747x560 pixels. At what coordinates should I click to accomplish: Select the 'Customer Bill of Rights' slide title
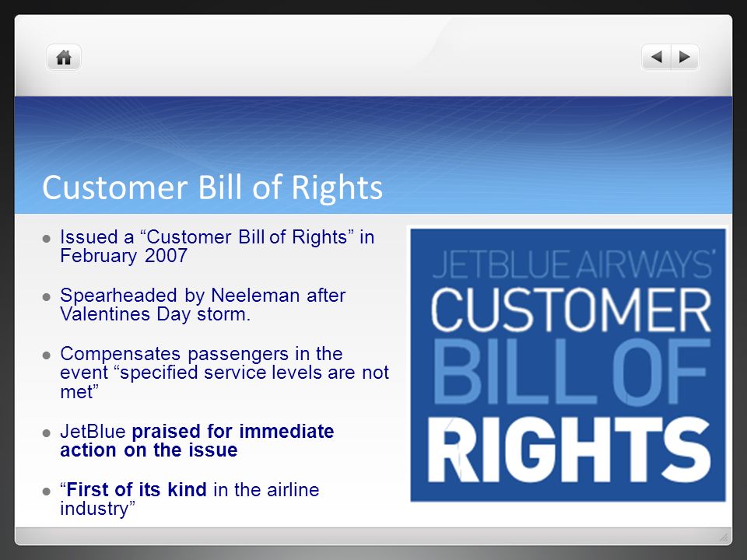point(212,187)
